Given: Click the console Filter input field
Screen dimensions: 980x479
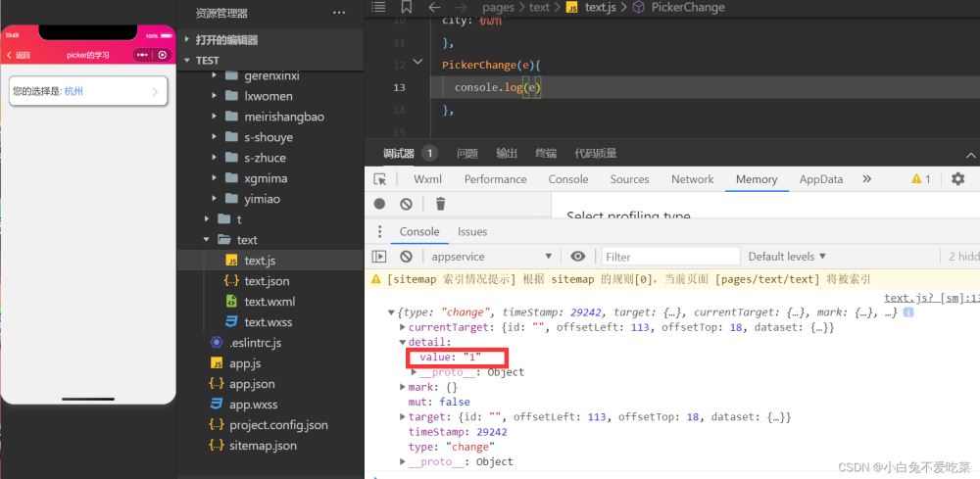Looking at the screenshot, I should tap(670, 257).
